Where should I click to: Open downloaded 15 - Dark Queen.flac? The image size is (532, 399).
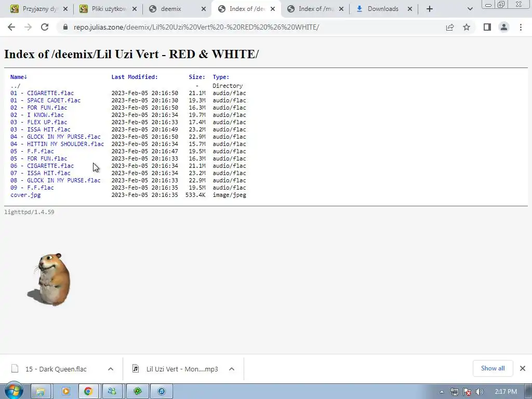(x=56, y=369)
